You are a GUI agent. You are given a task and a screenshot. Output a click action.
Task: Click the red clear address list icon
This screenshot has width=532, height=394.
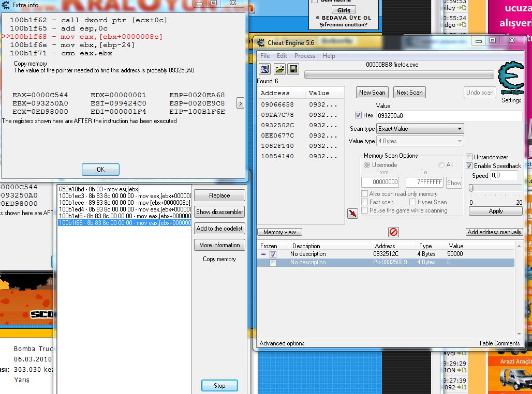click(x=393, y=232)
